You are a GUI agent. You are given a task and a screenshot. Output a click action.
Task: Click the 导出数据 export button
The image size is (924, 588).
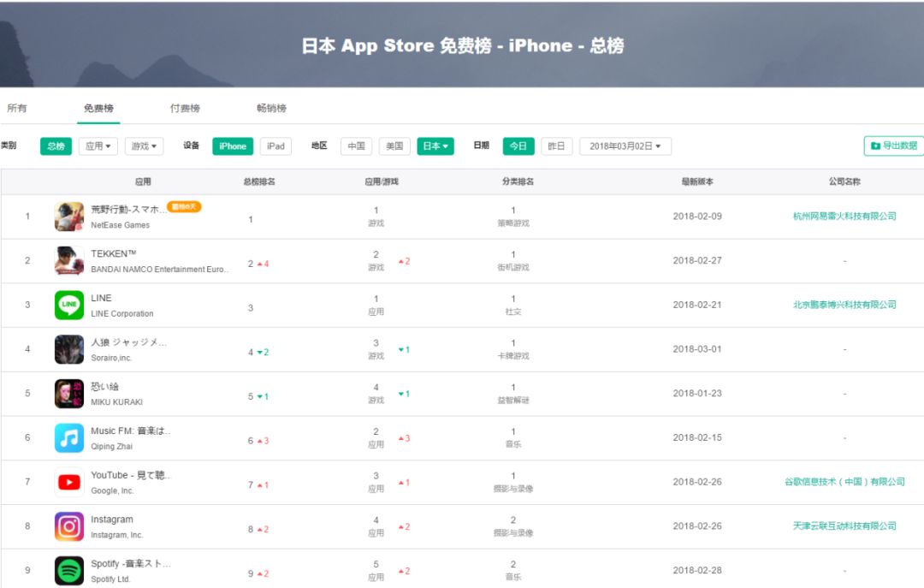click(895, 146)
